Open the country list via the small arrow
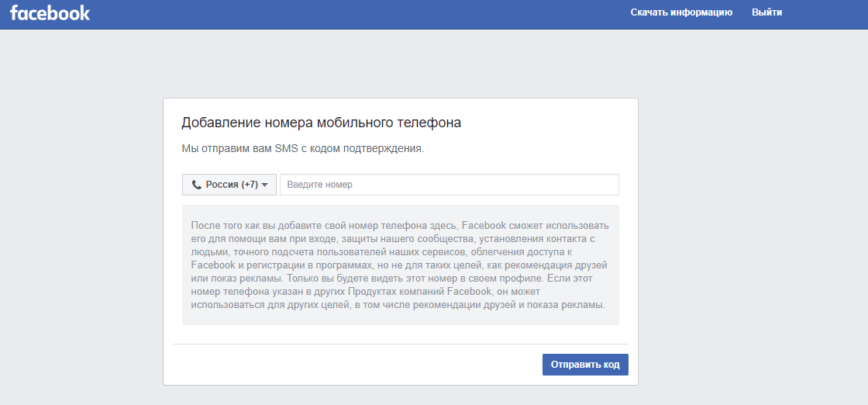Image resolution: width=868 pixels, height=405 pixels. [x=264, y=185]
